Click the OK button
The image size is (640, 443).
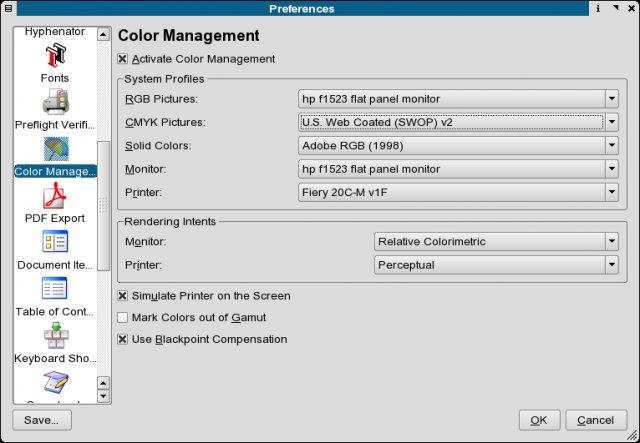coord(540,420)
